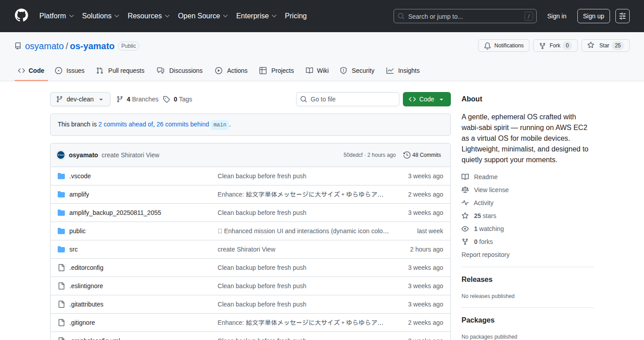The image size is (644, 340).
Task: Open the .editorconfig file
Action: (x=86, y=268)
